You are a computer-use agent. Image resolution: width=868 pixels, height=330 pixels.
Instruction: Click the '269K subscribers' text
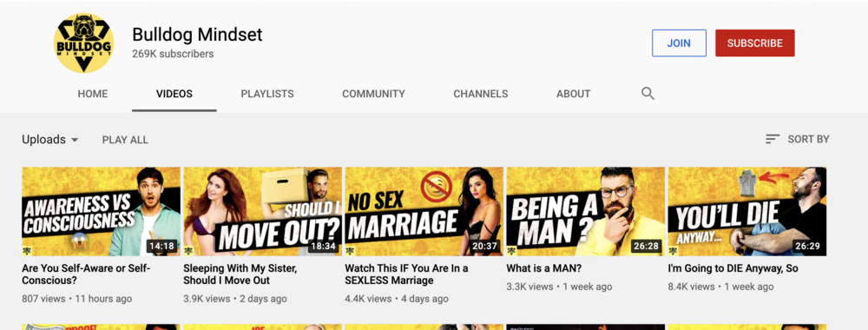(173, 54)
